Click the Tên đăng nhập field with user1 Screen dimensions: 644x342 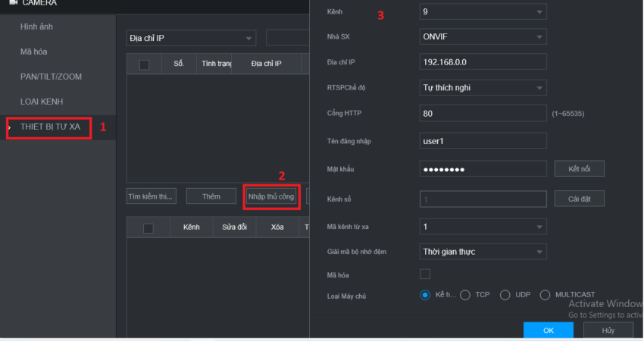(x=483, y=141)
